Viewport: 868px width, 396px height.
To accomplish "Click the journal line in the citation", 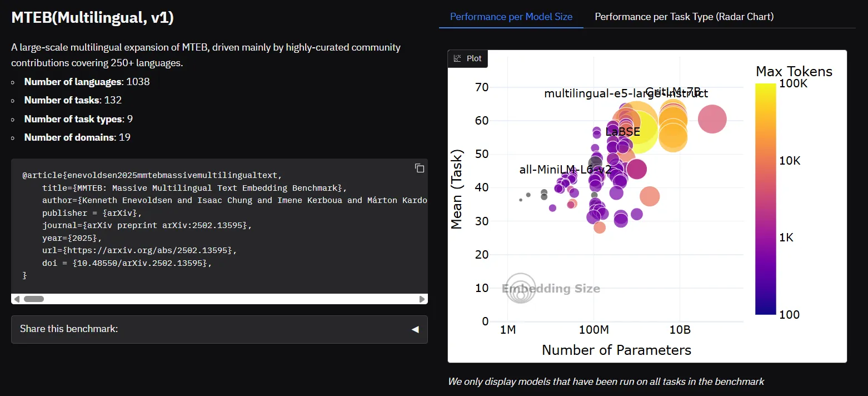I will (147, 225).
